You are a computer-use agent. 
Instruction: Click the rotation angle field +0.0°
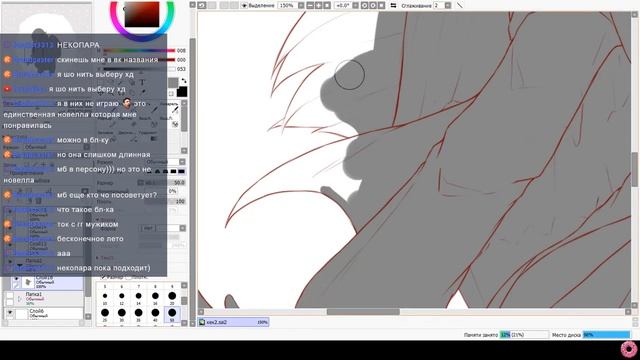(x=343, y=5)
